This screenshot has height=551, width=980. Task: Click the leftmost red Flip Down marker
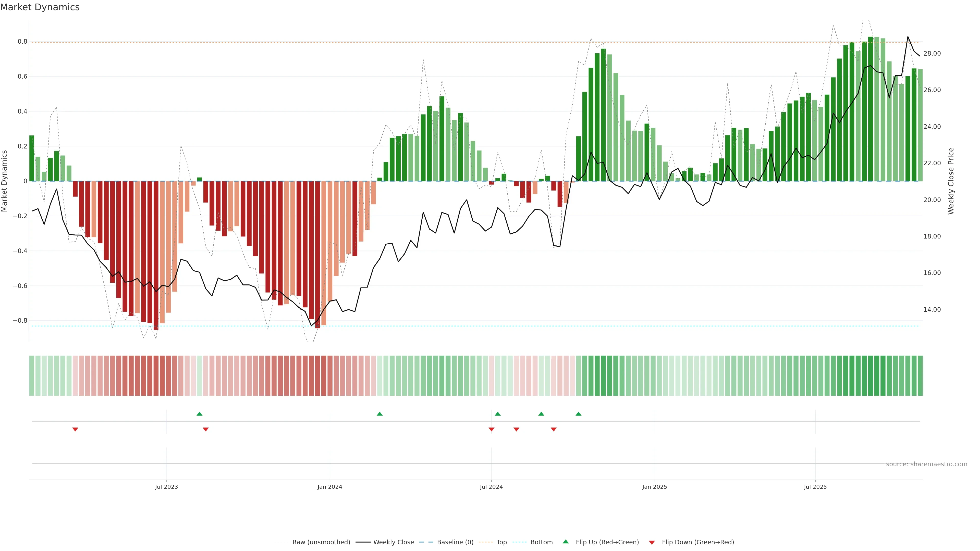point(75,429)
